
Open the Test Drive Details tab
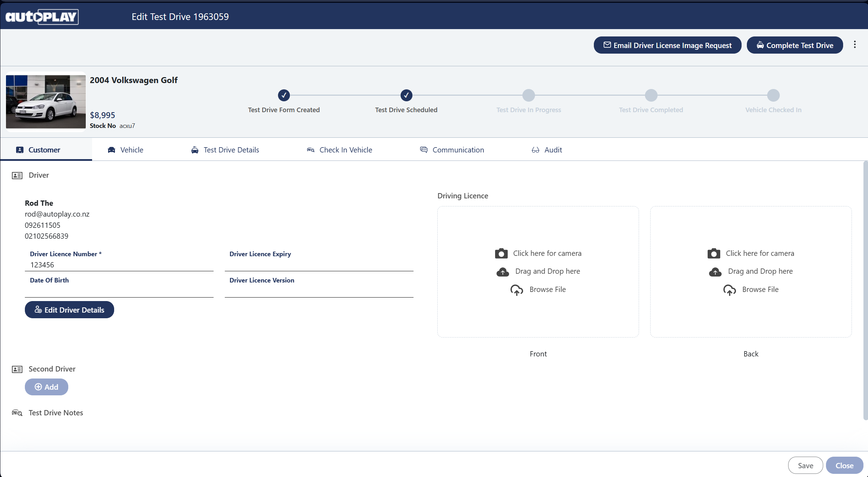click(225, 150)
